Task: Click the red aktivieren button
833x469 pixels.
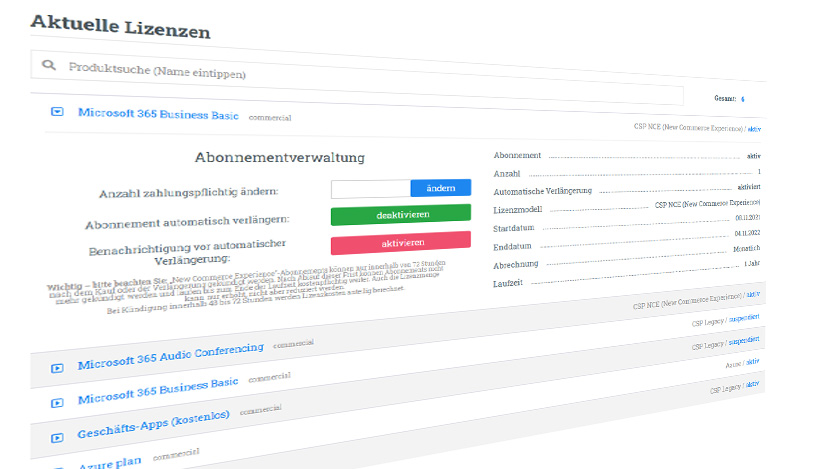Action: (x=401, y=243)
